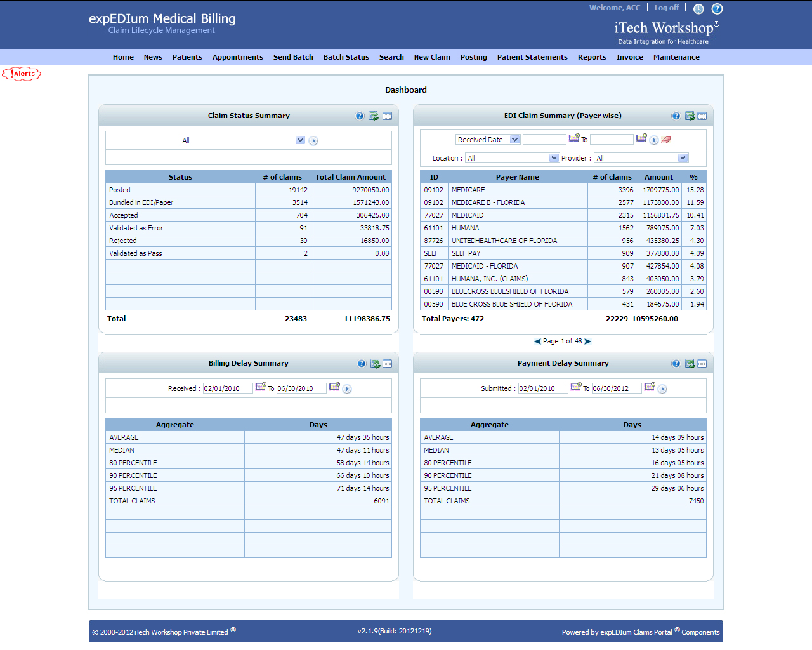This screenshot has width=812, height=650.
Task: Open the Payment Delay end date calendar
Action: tap(650, 387)
